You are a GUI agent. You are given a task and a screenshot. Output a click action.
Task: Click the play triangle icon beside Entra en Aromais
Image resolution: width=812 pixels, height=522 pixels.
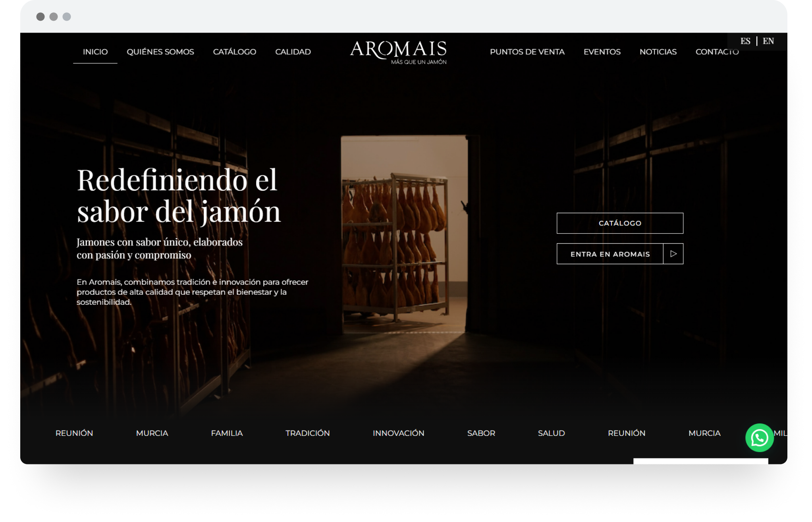(x=673, y=254)
